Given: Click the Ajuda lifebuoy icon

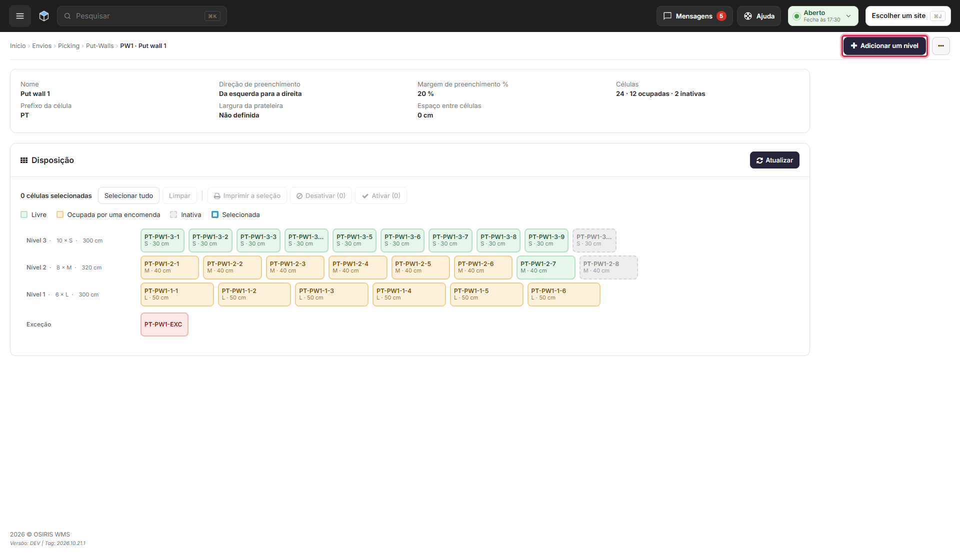Looking at the screenshot, I should (x=748, y=16).
